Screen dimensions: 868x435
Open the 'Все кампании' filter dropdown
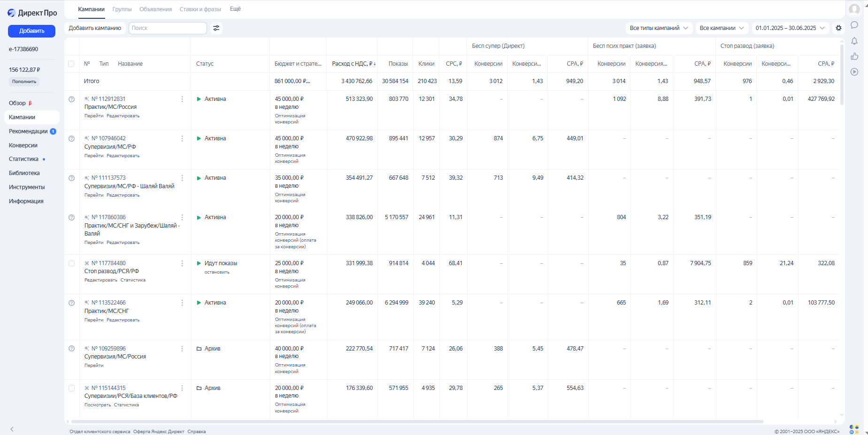click(722, 28)
